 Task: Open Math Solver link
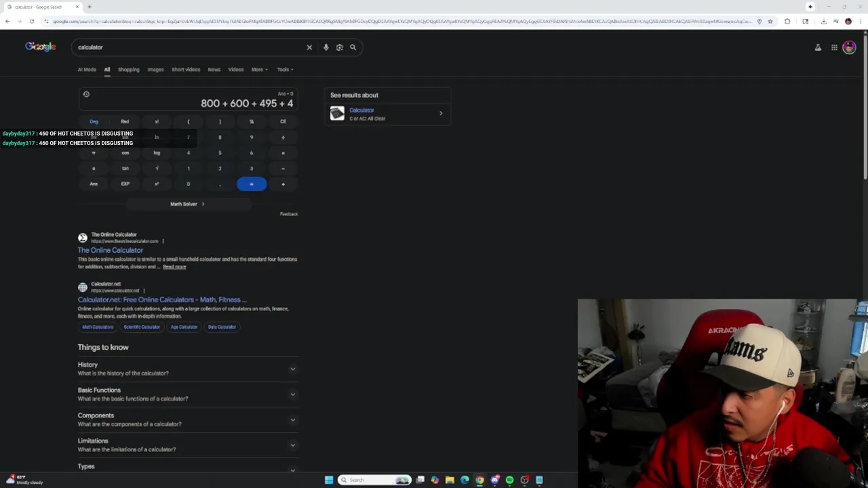coord(187,204)
